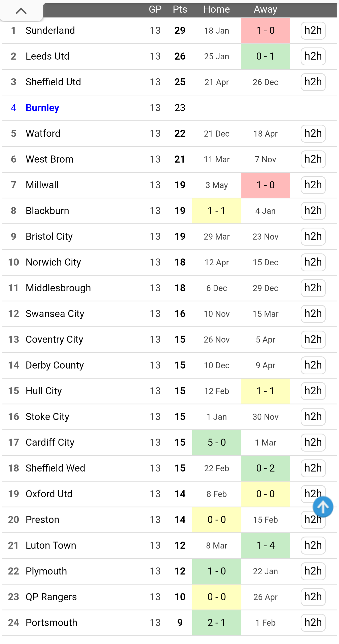
Task: Show Watford h2h comparison
Action: pyautogui.click(x=313, y=134)
